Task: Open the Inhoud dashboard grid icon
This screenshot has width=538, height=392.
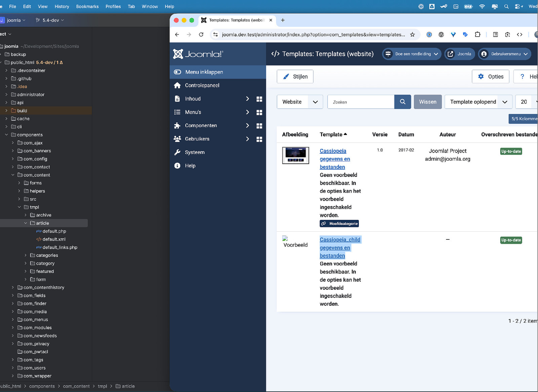Action: tap(259, 99)
